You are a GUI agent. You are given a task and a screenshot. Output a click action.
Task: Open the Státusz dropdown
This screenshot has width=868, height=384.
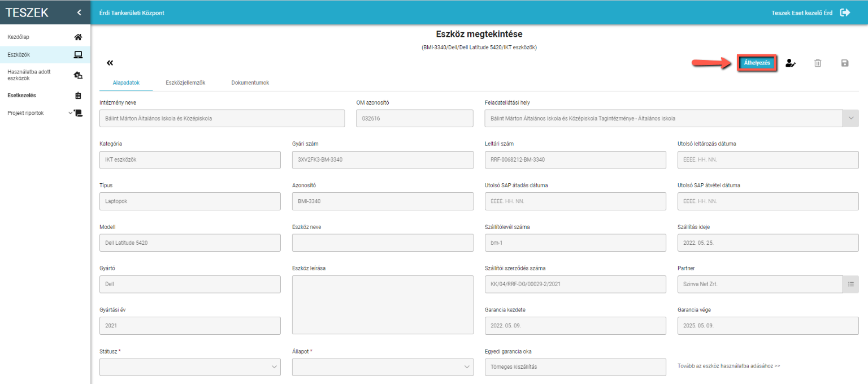[190, 367]
